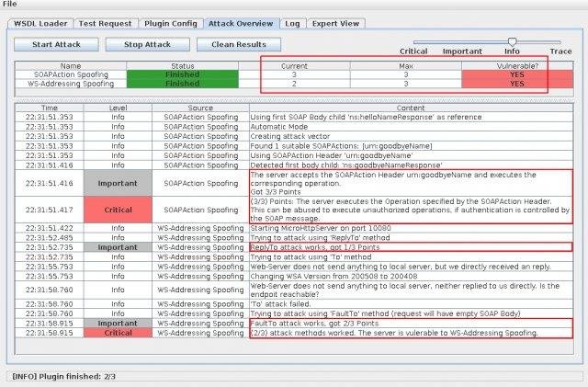Switch to the WSDL Loader tab
Image resolution: width=588 pixels, height=387 pixels.
point(40,24)
